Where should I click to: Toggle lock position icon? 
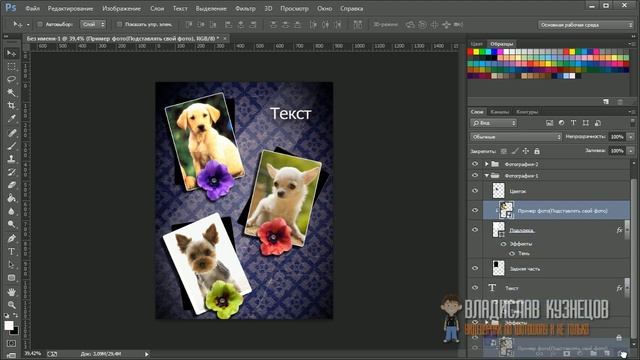(526, 151)
